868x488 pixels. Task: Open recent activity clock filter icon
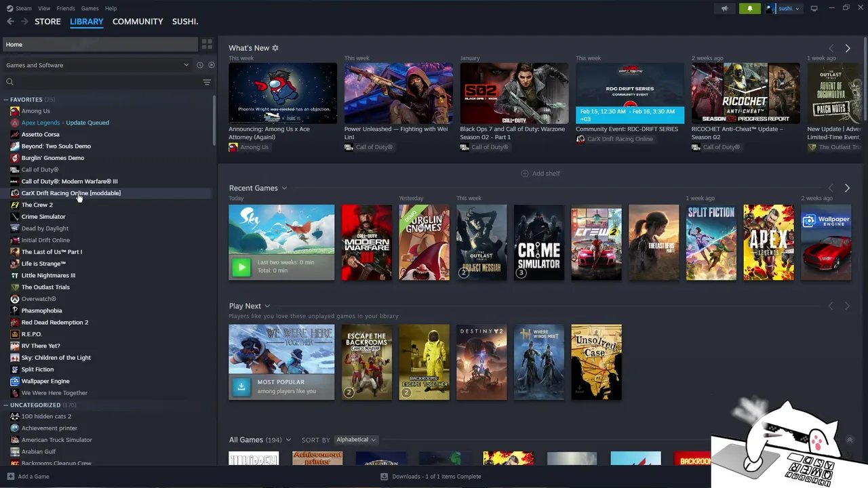point(199,65)
